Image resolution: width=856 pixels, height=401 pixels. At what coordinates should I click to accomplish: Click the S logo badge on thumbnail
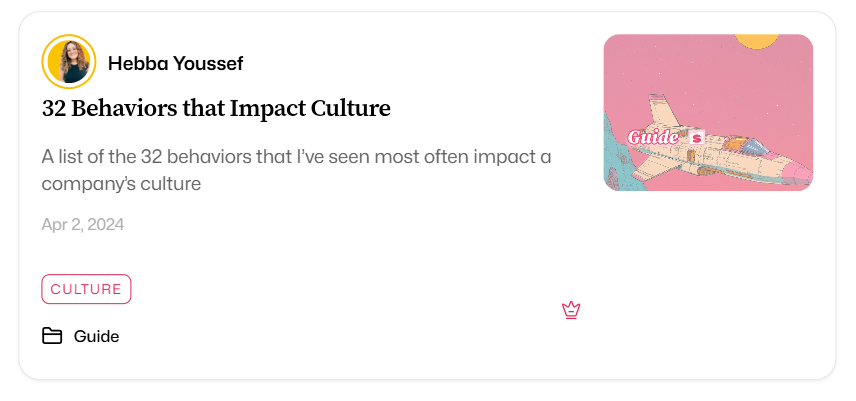[x=697, y=137]
